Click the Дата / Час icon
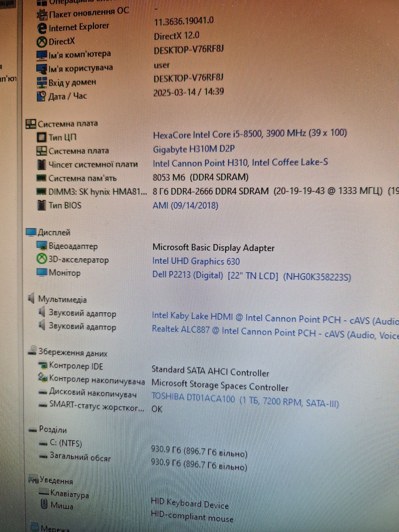The width and height of the screenshot is (399, 532). tap(41, 96)
